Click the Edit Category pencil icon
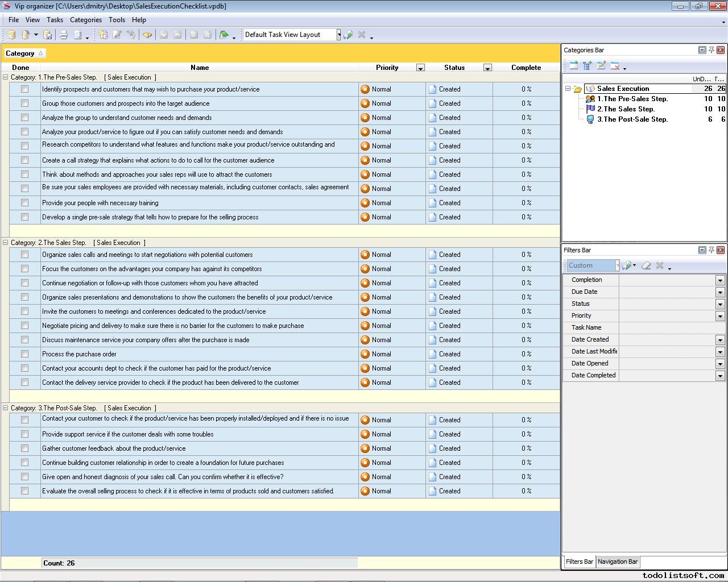Viewport: 728px width, 582px height. pos(601,66)
